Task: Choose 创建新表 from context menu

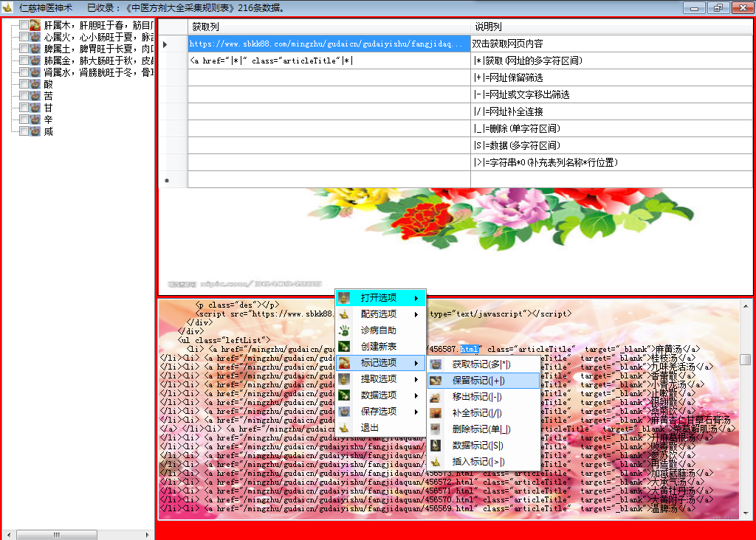Action: (x=379, y=346)
